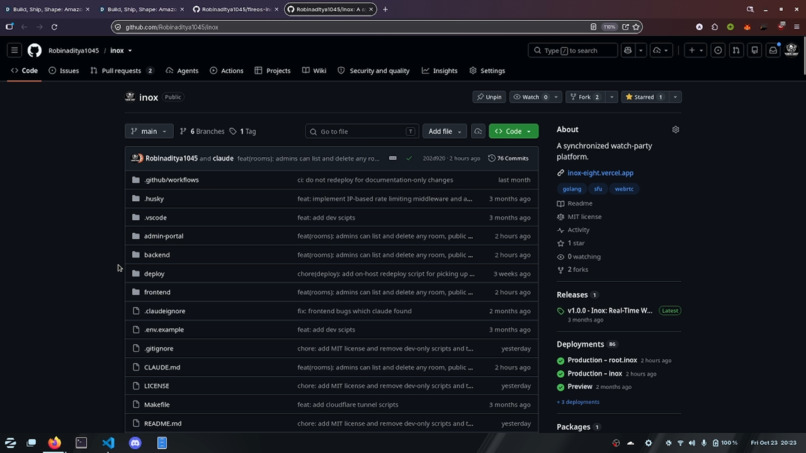Image resolution: width=806 pixels, height=453 pixels.
Task: Expand the Fork options arrow
Action: coord(611,97)
